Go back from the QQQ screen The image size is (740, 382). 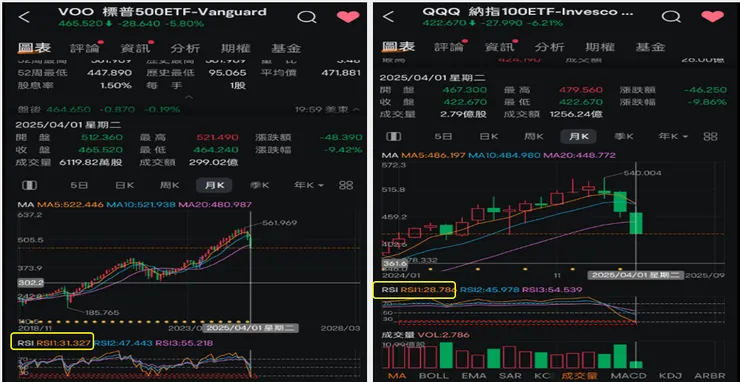click(388, 17)
